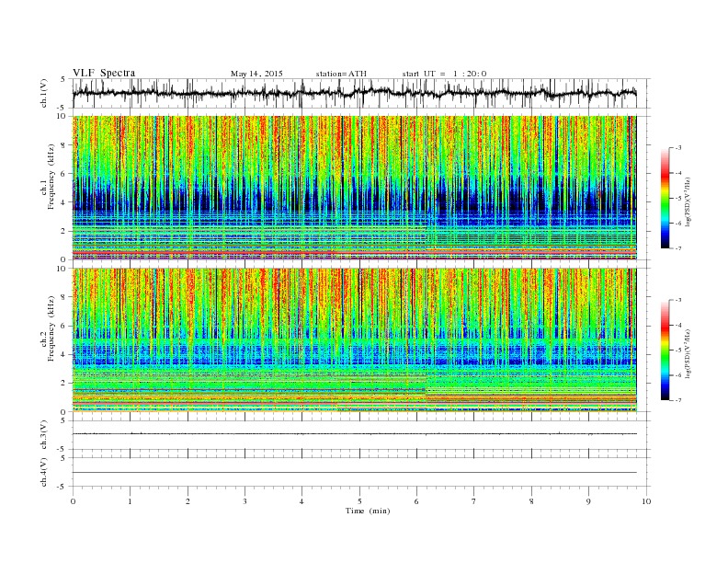728x563 pixels.
Task: Click time axis tick label 9
Action: click(x=588, y=501)
